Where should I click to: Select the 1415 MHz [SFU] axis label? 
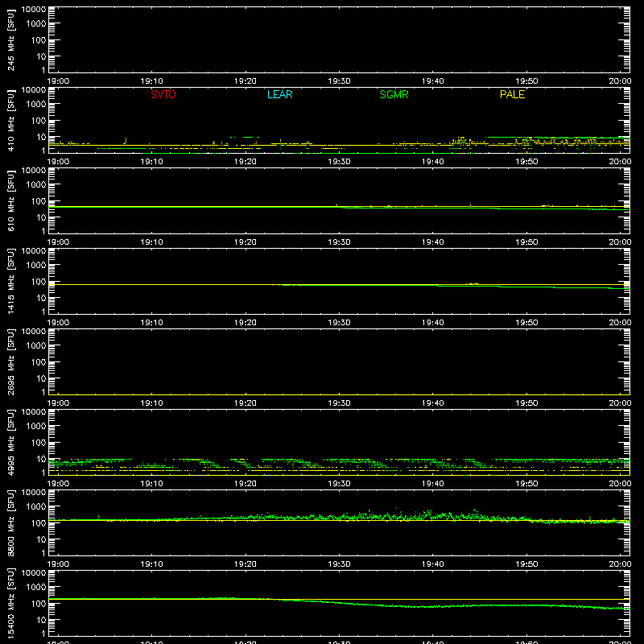click(x=10, y=281)
